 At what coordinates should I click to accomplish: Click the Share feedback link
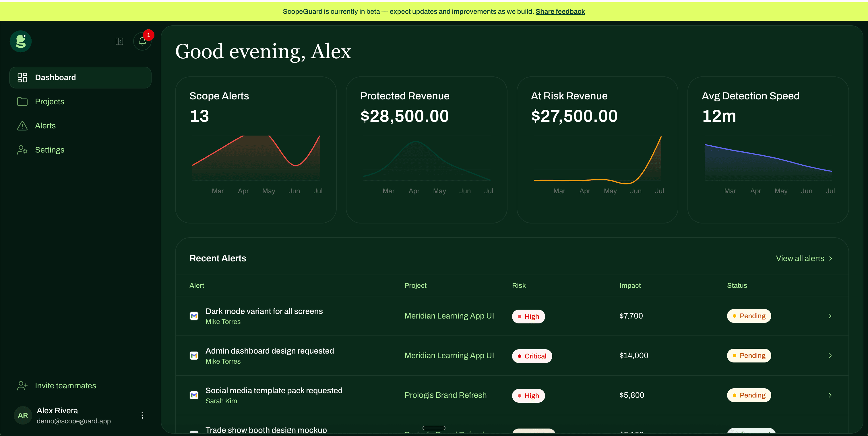(560, 11)
